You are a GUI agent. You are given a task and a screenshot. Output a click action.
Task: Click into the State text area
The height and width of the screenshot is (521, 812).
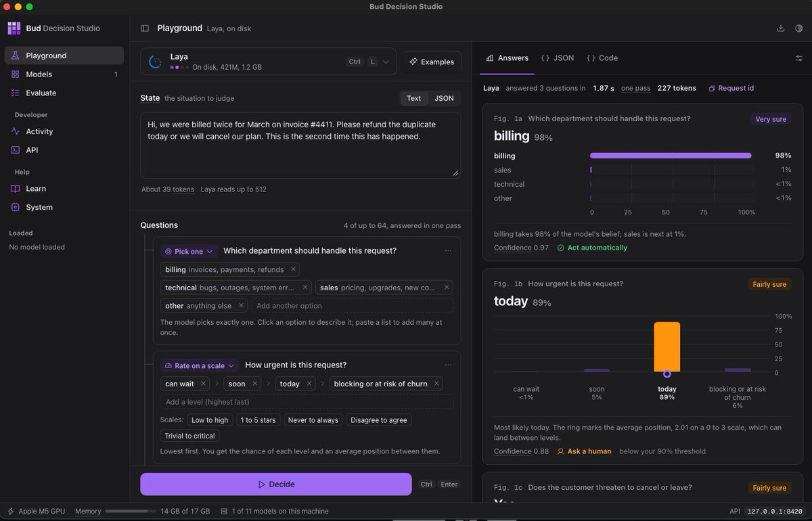300,145
